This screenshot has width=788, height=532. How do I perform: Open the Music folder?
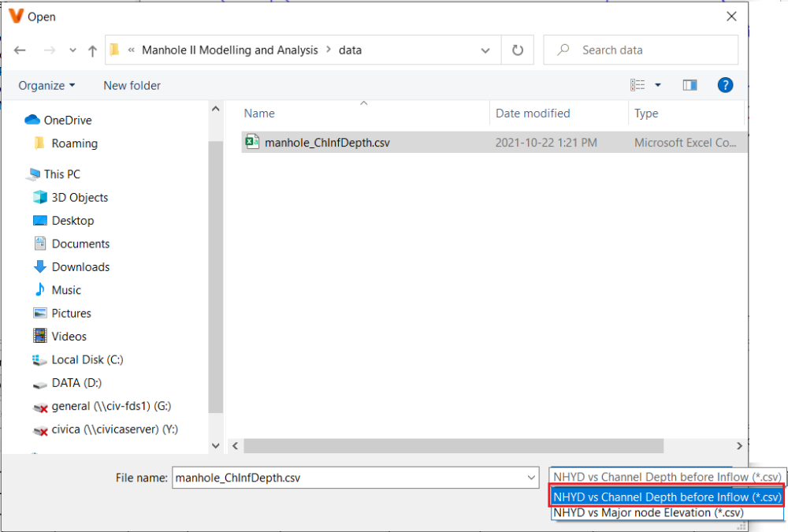[66, 289]
